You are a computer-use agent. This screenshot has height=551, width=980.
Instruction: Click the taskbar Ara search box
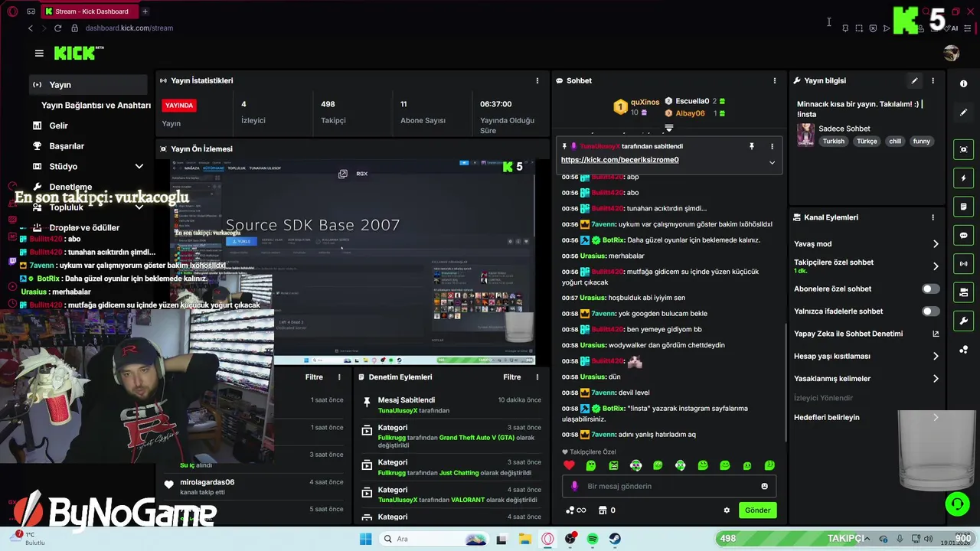pos(434,539)
